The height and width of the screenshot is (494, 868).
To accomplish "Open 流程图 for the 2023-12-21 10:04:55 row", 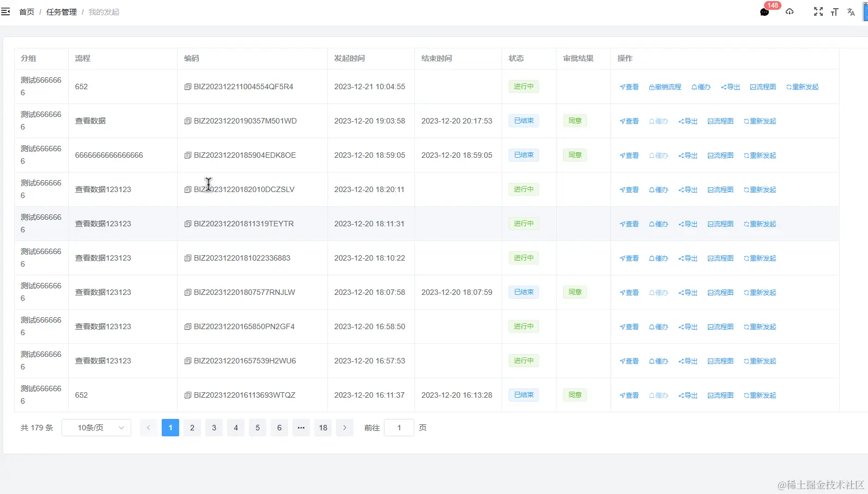I will [x=763, y=87].
